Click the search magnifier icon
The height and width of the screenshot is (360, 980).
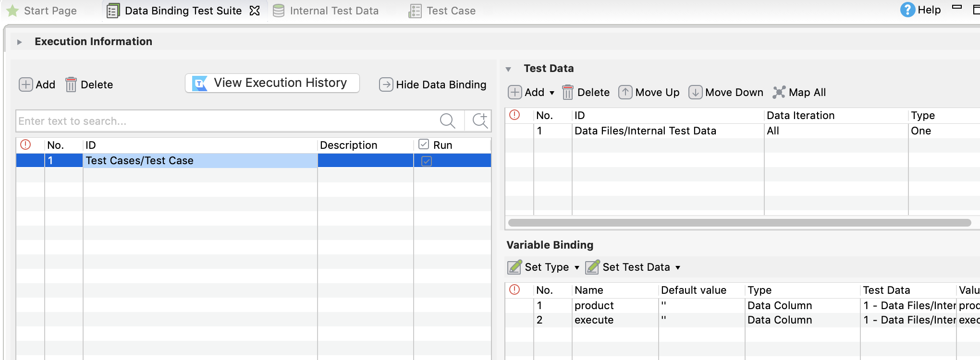coord(447,121)
